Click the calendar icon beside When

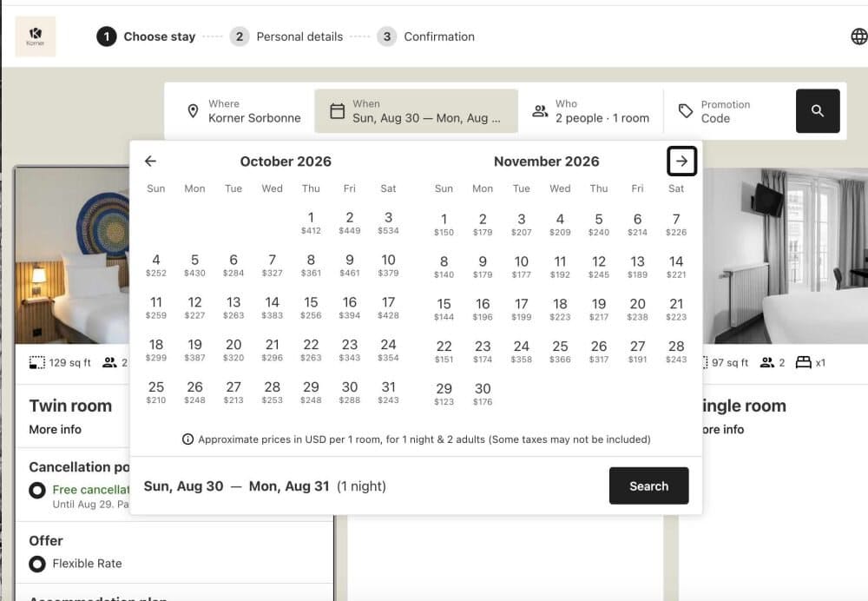(x=337, y=111)
